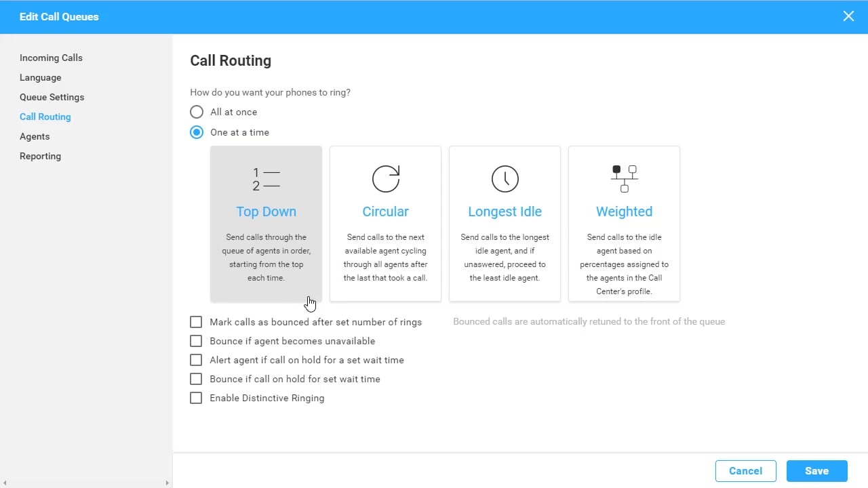Click the Cancel button
Image resolution: width=868 pixels, height=488 pixels.
pyautogui.click(x=745, y=471)
